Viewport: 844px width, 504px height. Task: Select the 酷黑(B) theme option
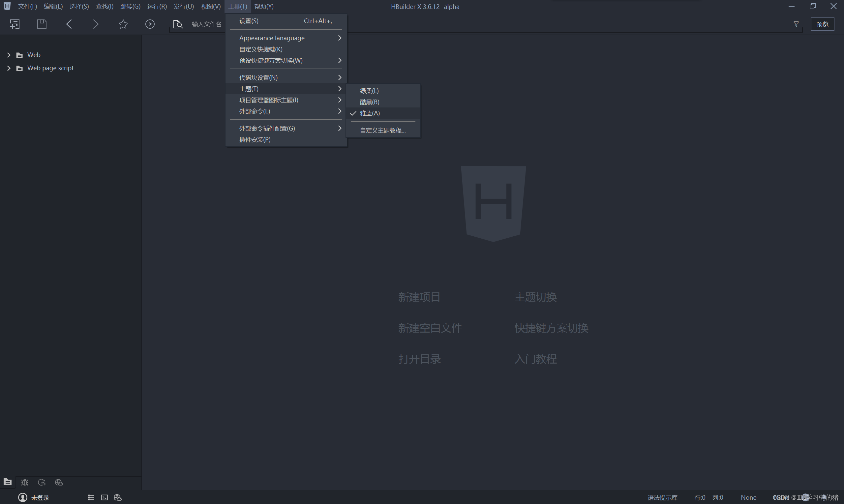[x=370, y=102]
